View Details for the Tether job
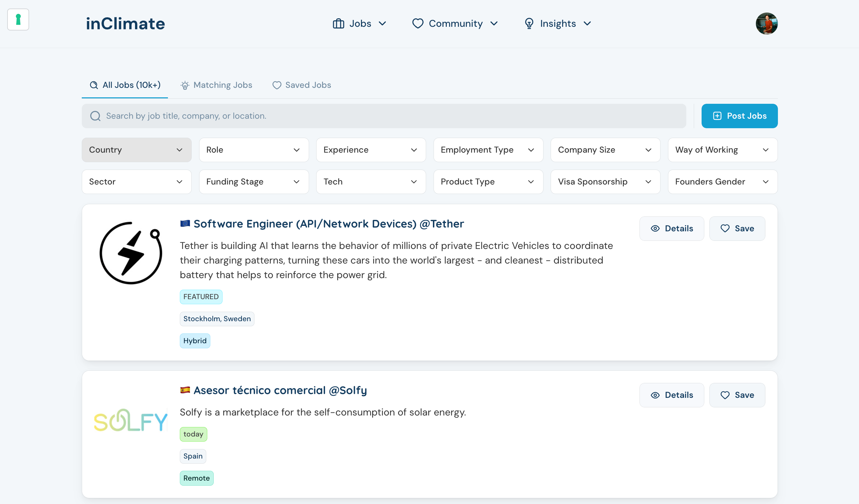The image size is (859, 504). tap(671, 229)
